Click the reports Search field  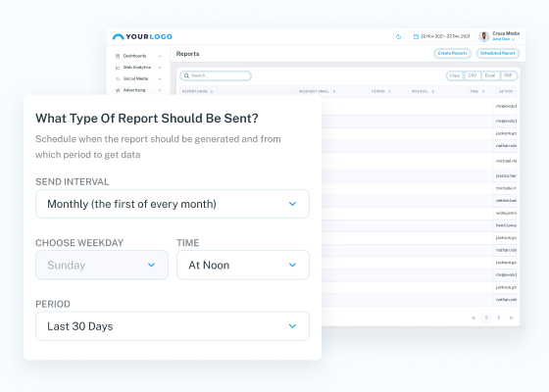click(x=216, y=75)
